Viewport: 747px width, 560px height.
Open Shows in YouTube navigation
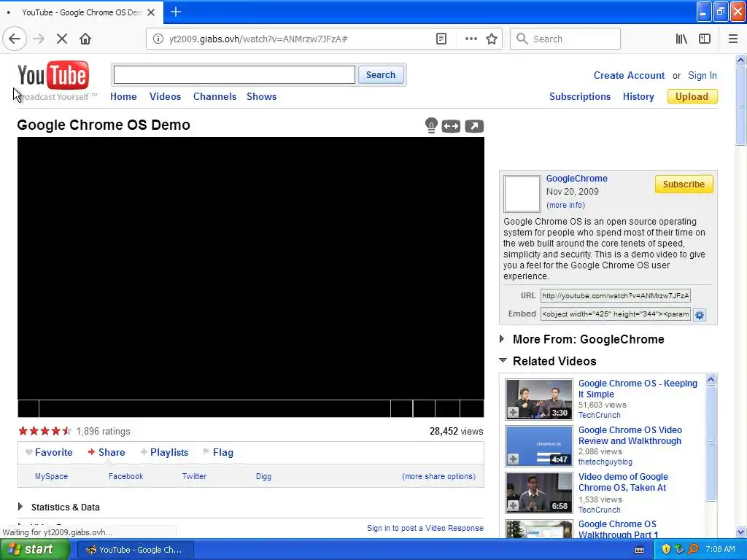[x=262, y=97]
